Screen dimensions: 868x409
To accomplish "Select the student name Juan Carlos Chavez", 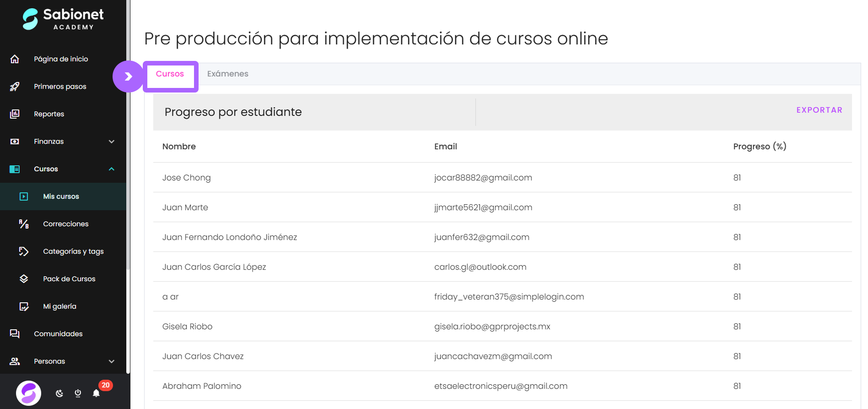I will pyautogui.click(x=203, y=356).
